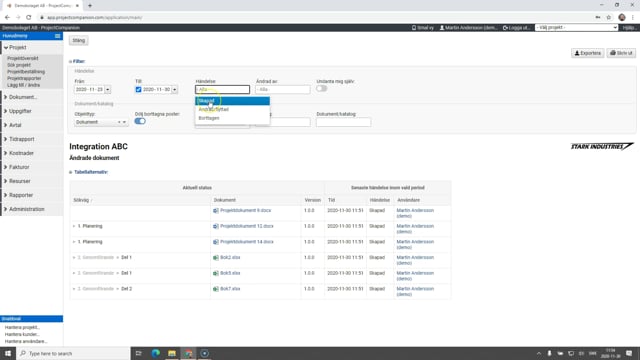Click the Stark Industries logo
The height and width of the screenshot is (360, 640).
602,146
